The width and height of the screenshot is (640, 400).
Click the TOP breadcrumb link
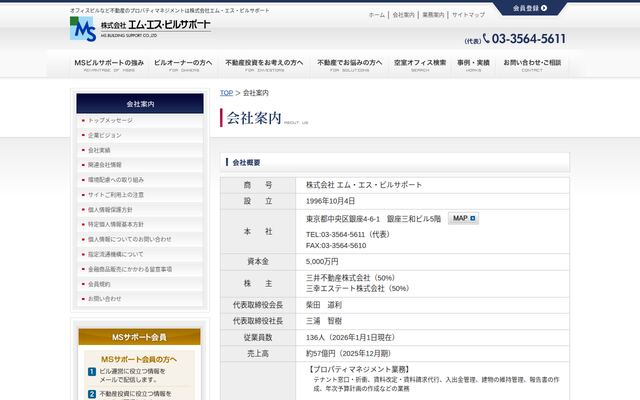pos(227,93)
